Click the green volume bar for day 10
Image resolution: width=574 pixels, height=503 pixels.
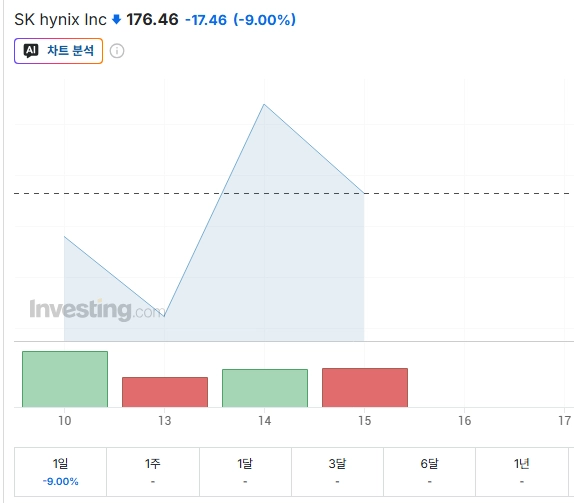65,379
